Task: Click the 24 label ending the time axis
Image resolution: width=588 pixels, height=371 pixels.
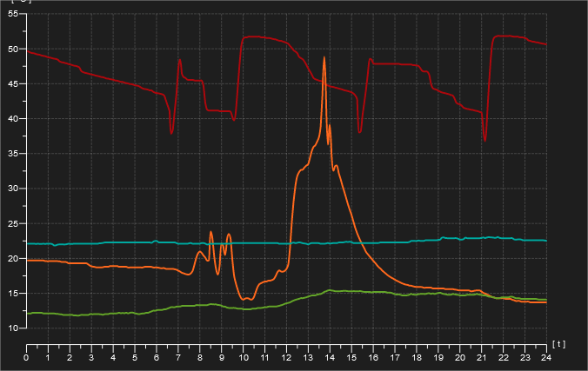Action: [546, 358]
